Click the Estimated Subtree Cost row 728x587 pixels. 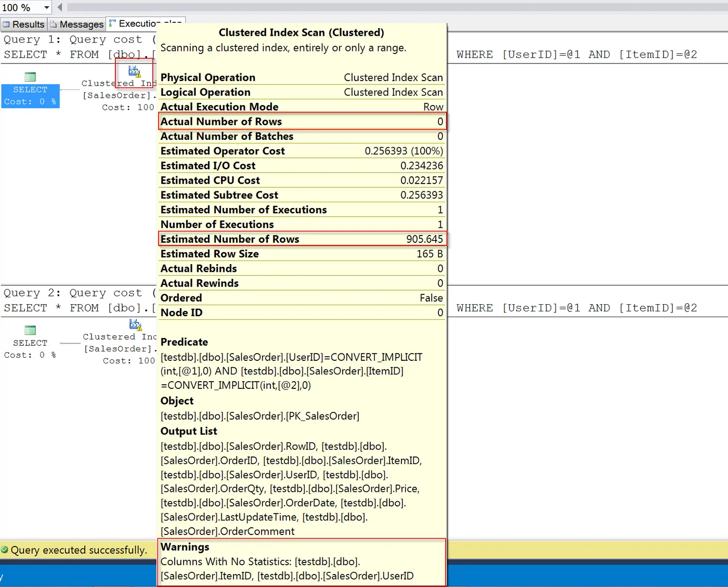[x=302, y=195]
